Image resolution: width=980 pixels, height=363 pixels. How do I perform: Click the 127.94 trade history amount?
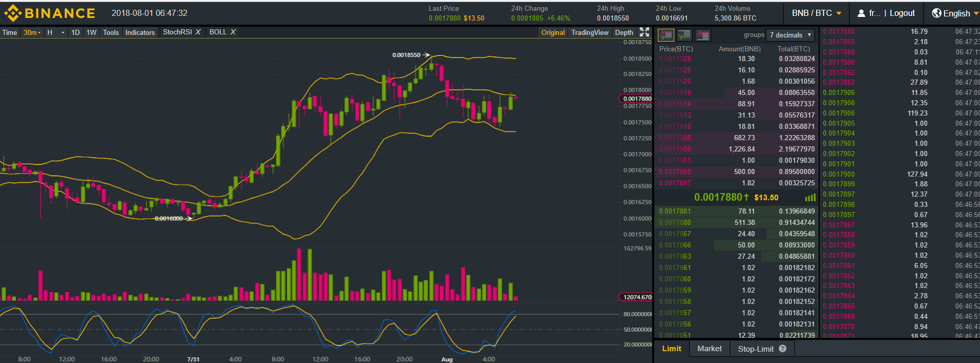917,174
